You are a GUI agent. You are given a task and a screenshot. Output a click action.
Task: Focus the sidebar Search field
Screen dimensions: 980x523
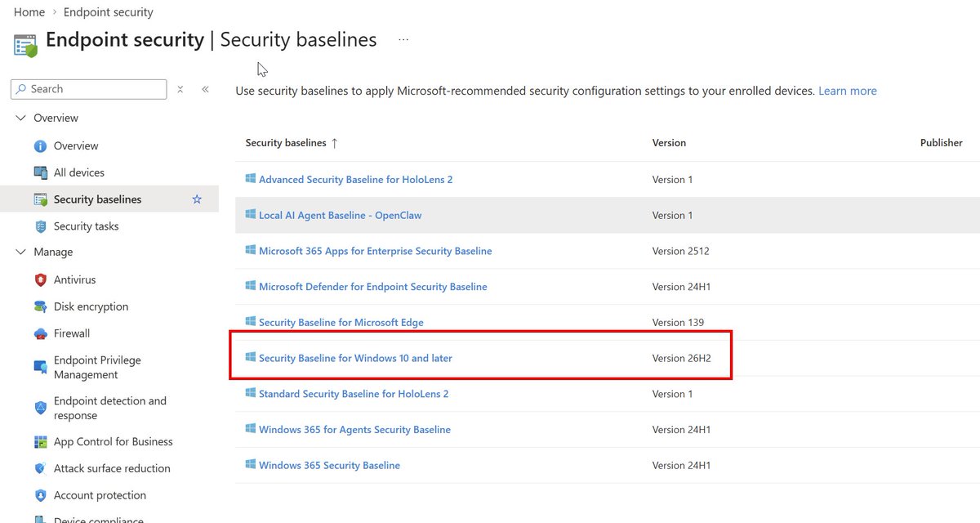[89, 89]
